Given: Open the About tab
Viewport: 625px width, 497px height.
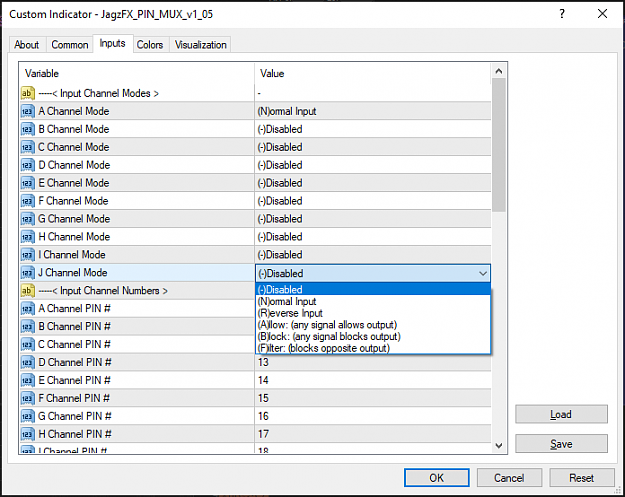Looking at the screenshot, I should click(27, 45).
